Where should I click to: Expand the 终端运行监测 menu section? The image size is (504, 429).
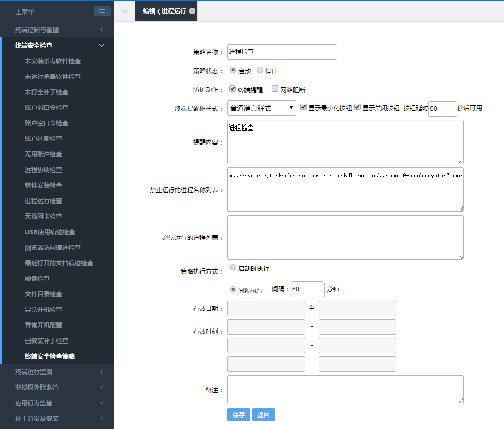tap(57, 371)
